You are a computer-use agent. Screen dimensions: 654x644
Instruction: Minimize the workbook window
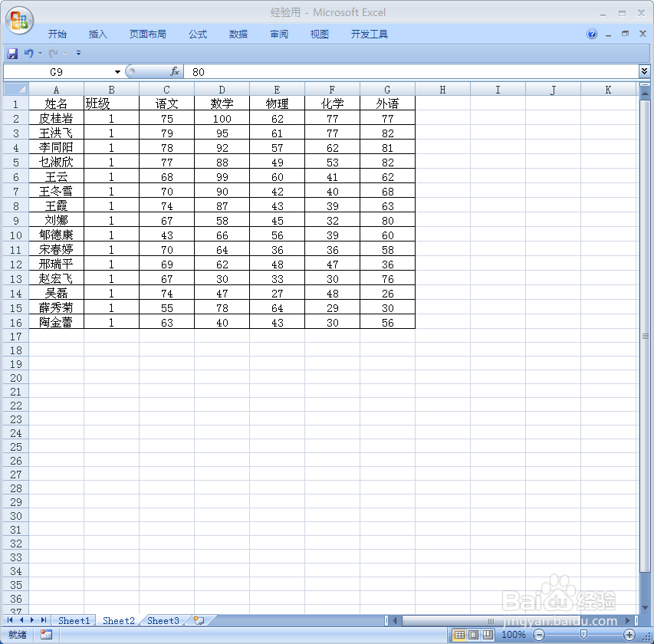608,35
